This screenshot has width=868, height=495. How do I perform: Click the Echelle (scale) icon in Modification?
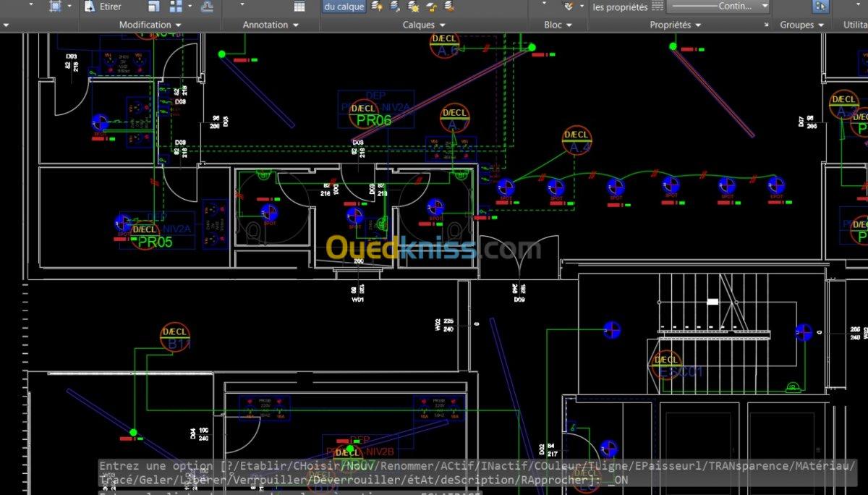coord(154,7)
